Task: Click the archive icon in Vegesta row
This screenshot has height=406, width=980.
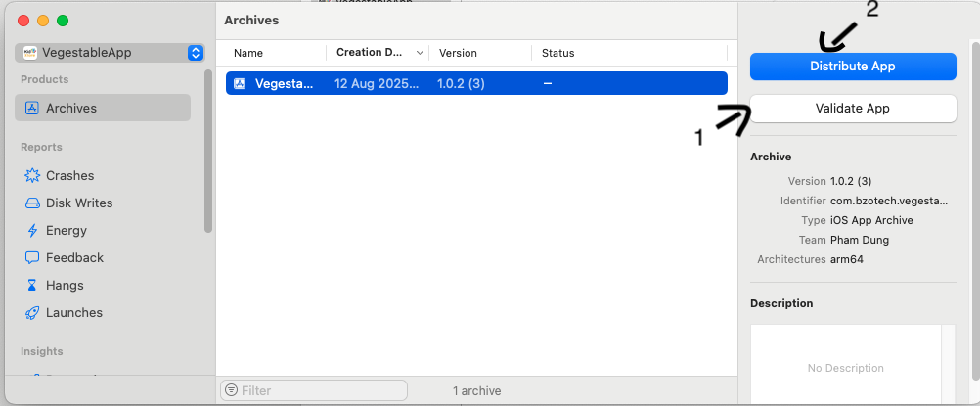Action: point(240,83)
